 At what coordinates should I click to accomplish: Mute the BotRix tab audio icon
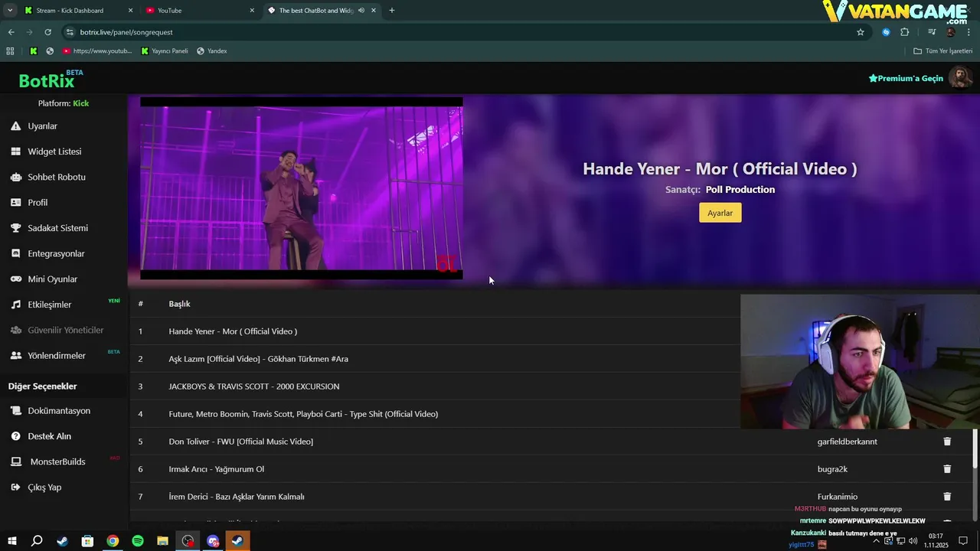361,11
